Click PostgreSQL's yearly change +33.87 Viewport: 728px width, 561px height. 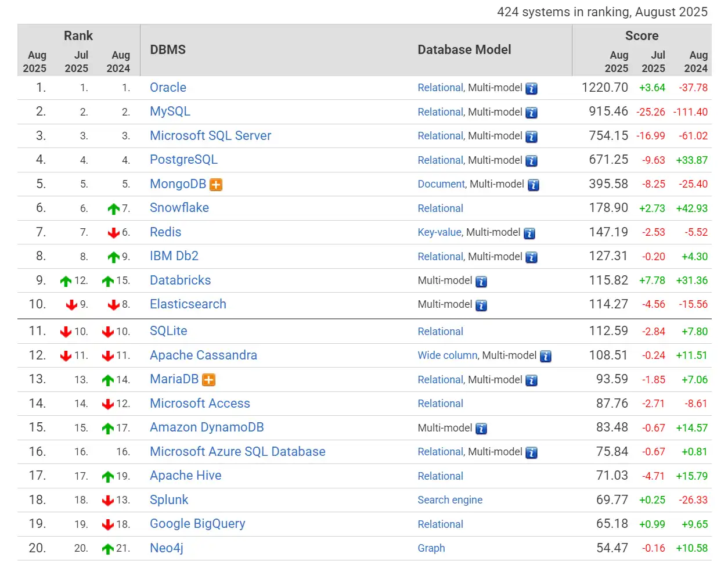pos(691,160)
